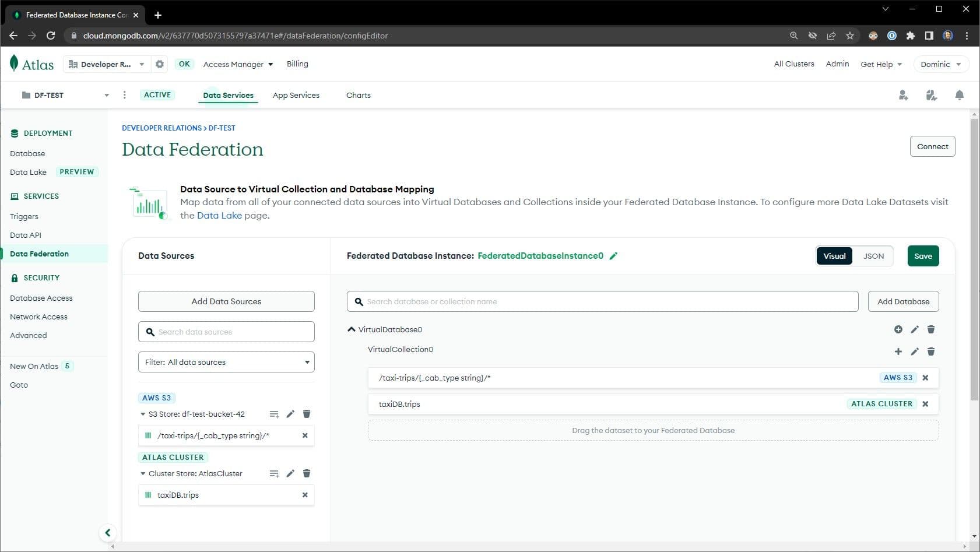Image resolution: width=980 pixels, height=552 pixels.
Task: Click pencil icon next to FederatedDatabaseInstance0
Action: click(x=613, y=256)
